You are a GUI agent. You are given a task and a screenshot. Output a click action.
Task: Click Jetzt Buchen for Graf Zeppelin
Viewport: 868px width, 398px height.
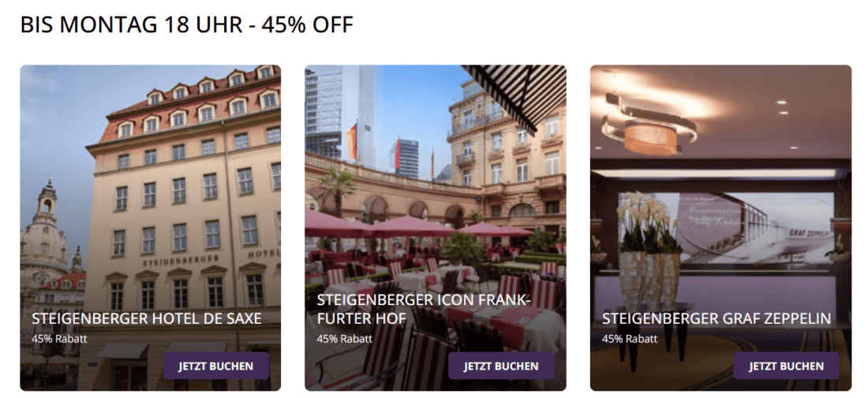pos(787,366)
